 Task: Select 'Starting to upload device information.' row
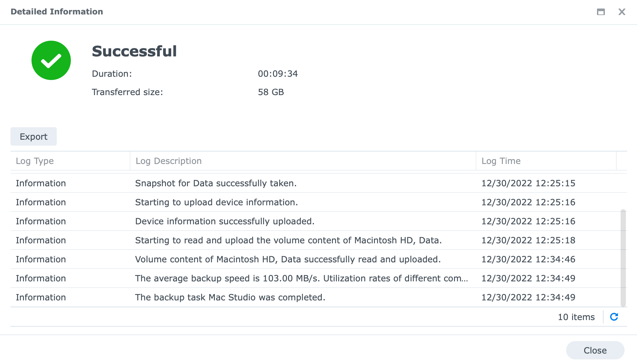pos(318,202)
